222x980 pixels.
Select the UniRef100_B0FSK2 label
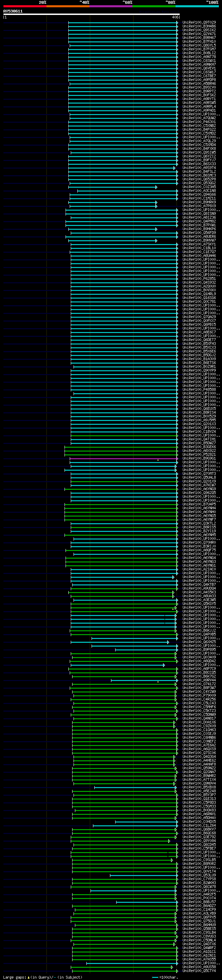(199, 95)
